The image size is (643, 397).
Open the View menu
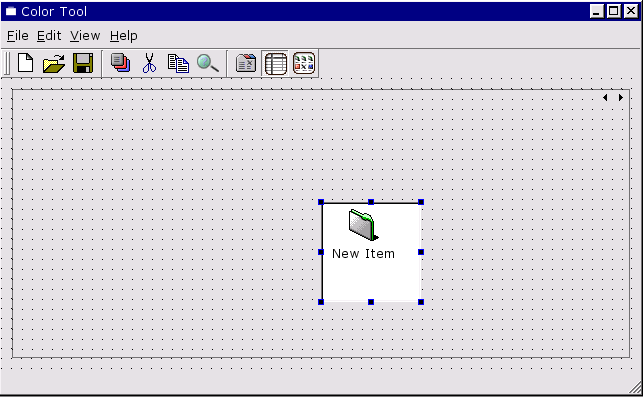(85, 36)
